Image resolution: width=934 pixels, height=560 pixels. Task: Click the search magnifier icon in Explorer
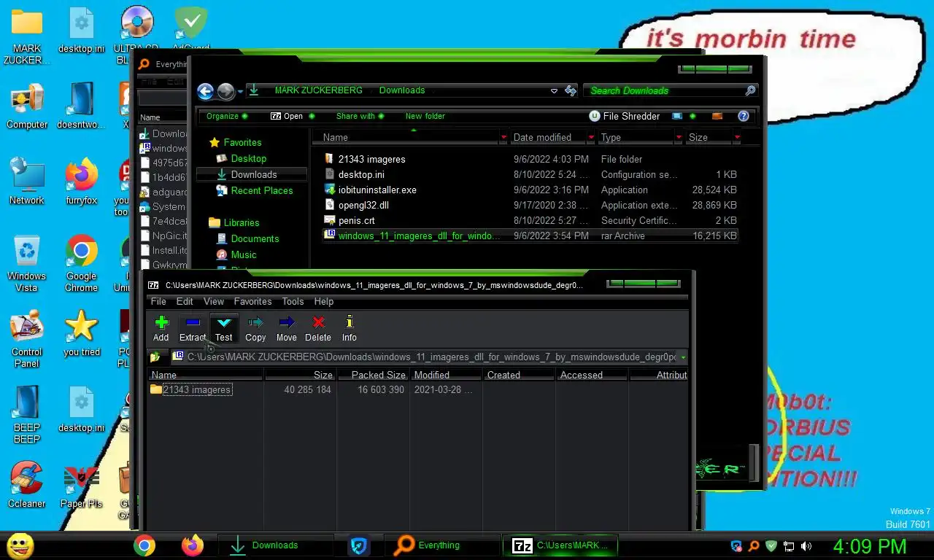tap(750, 90)
